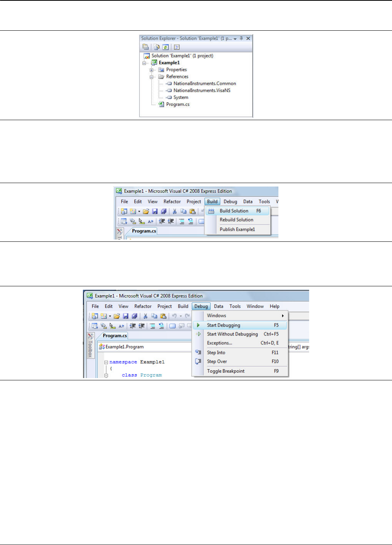Open Project menu in Build-menu window

click(x=194, y=201)
